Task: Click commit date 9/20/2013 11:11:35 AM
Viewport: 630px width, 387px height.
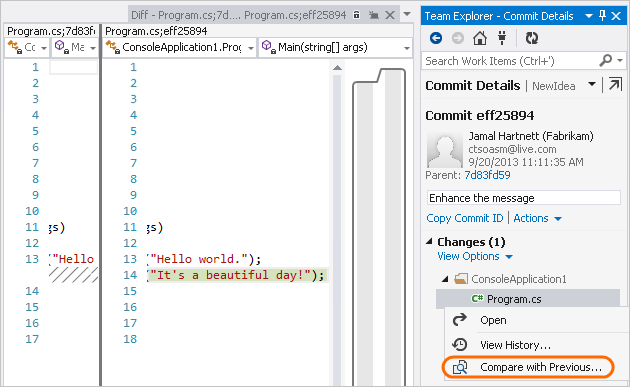Action: tap(526, 162)
